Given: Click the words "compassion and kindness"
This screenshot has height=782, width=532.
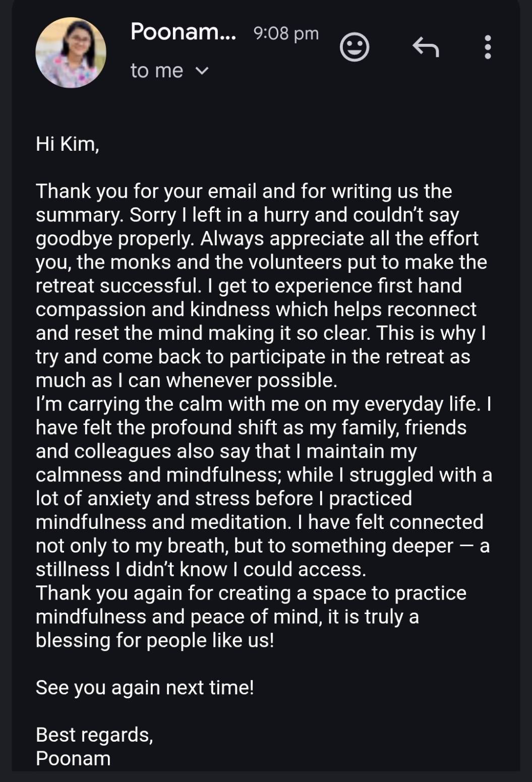Looking at the screenshot, I should coord(154,310).
